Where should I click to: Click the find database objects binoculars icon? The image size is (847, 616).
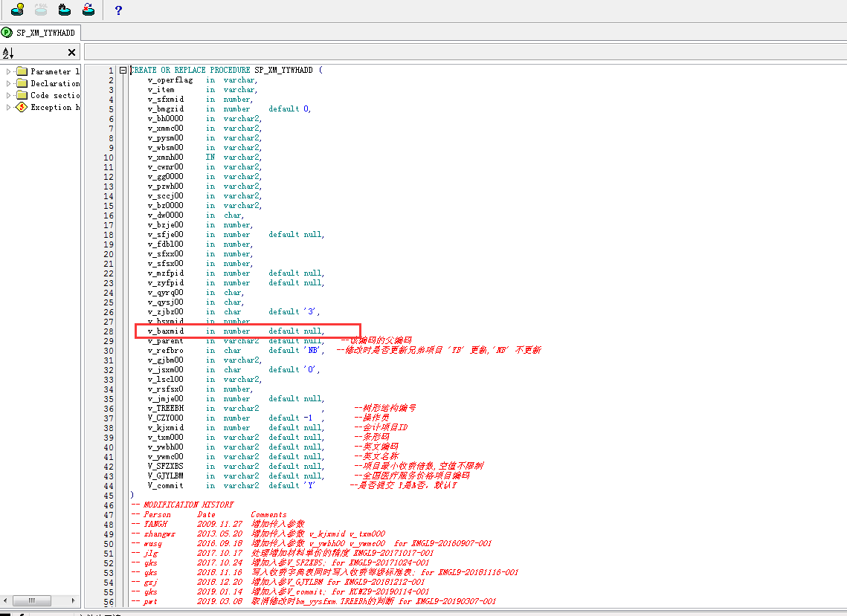(65, 10)
